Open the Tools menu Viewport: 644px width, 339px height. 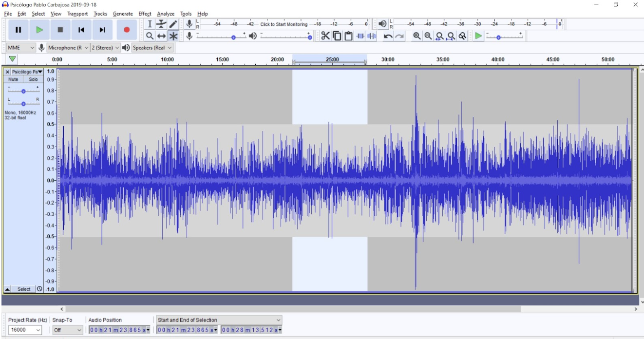(186, 14)
